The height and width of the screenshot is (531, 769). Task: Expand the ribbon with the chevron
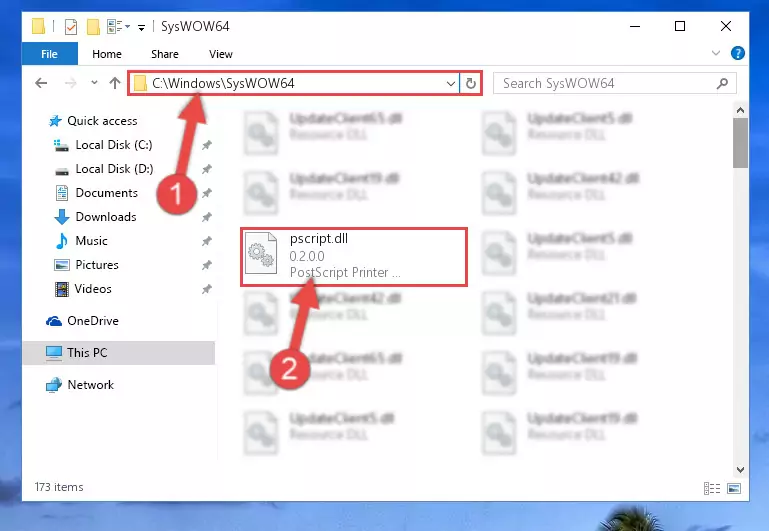pos(716,53)
